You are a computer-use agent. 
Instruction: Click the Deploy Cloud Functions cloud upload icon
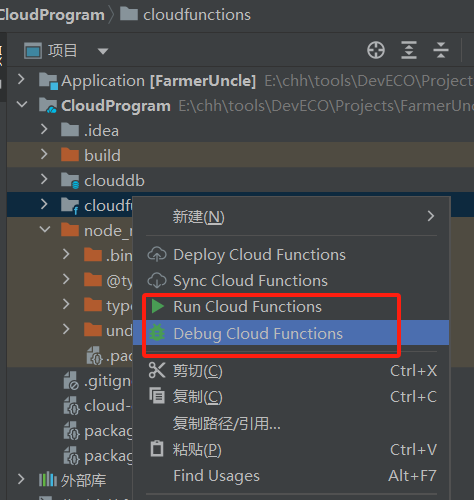(x=157, y=255)
